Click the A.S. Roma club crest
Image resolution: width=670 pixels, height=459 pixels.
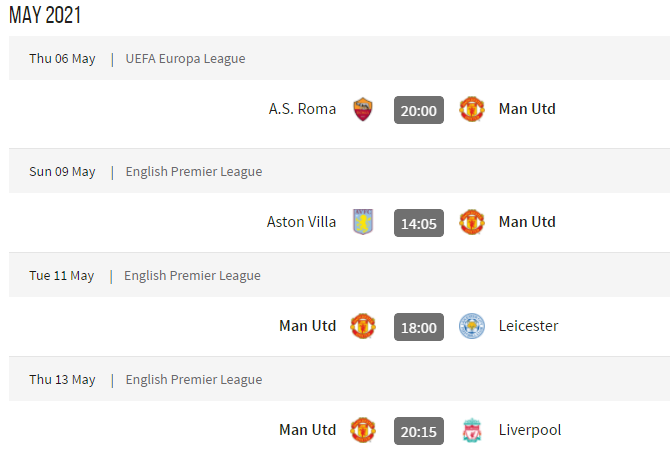pyautogui.click(x=363, y=109)
